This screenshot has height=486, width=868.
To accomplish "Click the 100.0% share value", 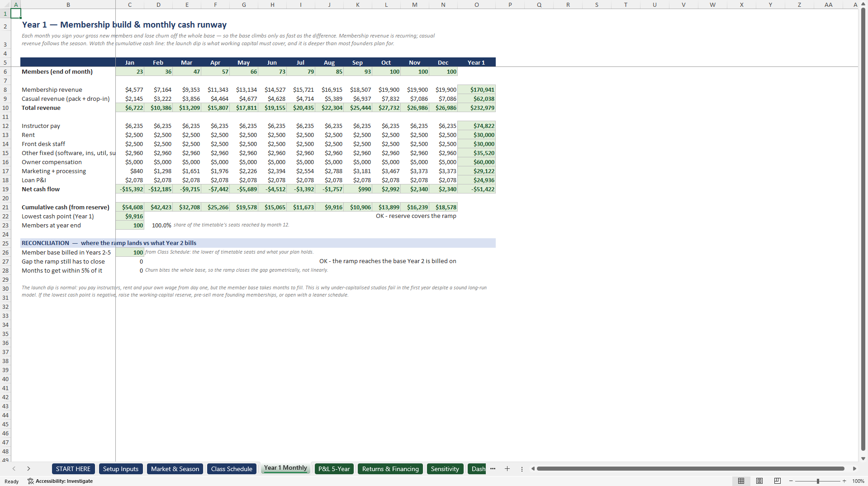I will coord(161,225).
